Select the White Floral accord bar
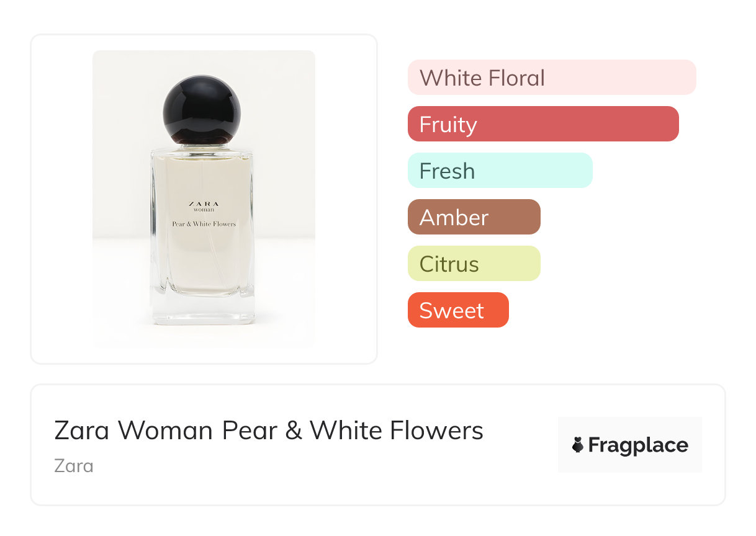 (x=551, y=78)
